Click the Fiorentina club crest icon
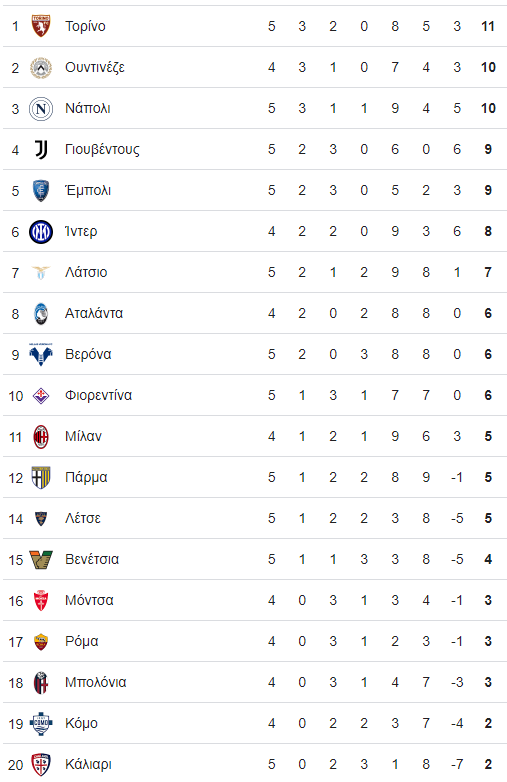 tap(41, 395)
